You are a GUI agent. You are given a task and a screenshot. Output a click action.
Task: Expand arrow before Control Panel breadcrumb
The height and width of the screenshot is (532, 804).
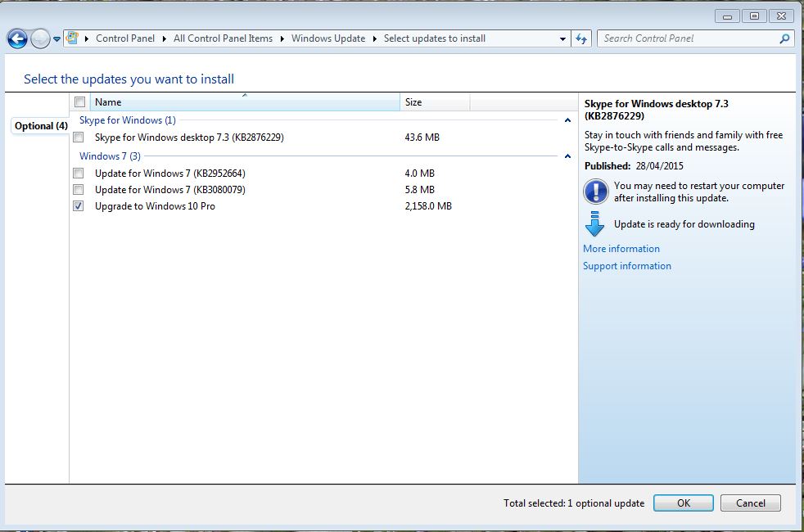(87, 39)
